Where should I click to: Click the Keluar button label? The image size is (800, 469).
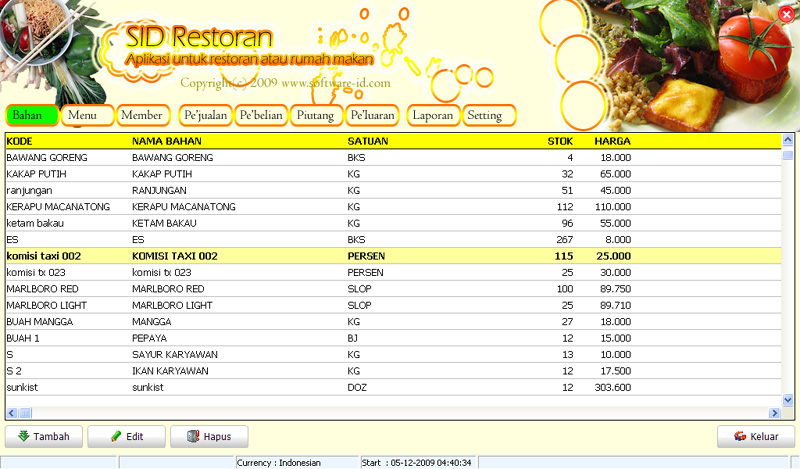click(x=764, y=437)
